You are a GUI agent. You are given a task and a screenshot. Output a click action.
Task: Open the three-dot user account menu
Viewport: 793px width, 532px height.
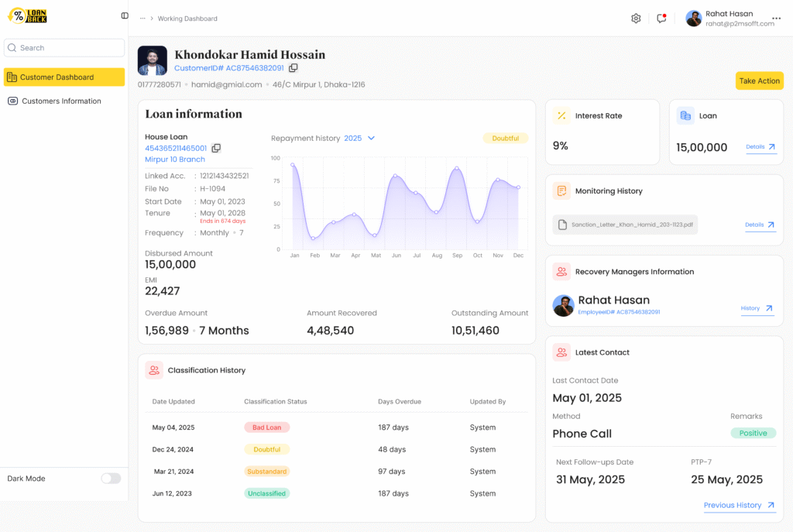point(776,19)
